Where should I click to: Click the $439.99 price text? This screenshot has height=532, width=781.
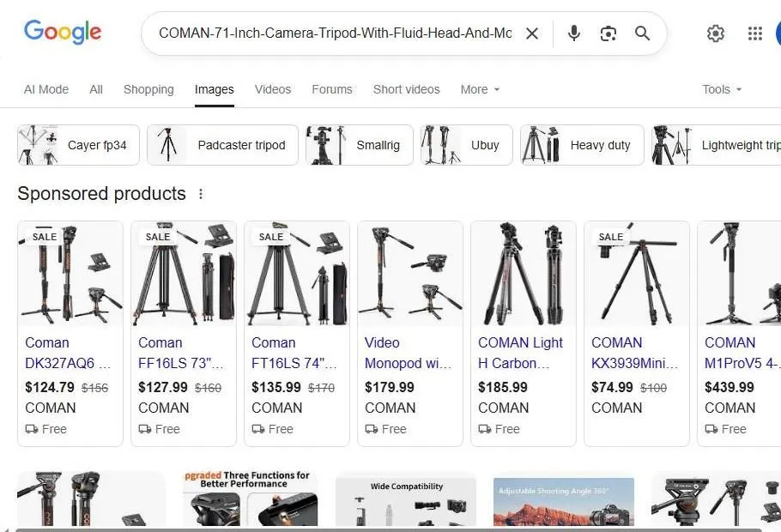coord(730,388)
